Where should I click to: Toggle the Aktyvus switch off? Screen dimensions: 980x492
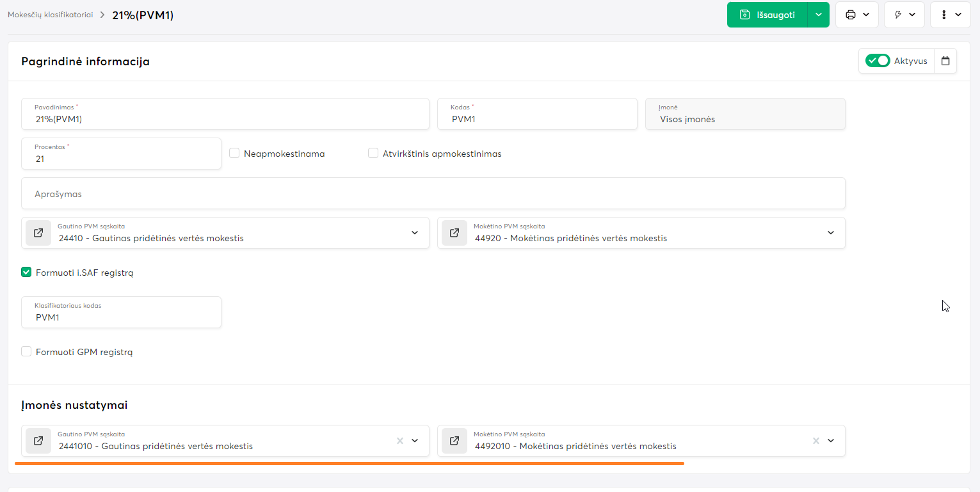[x=878, y=61]
